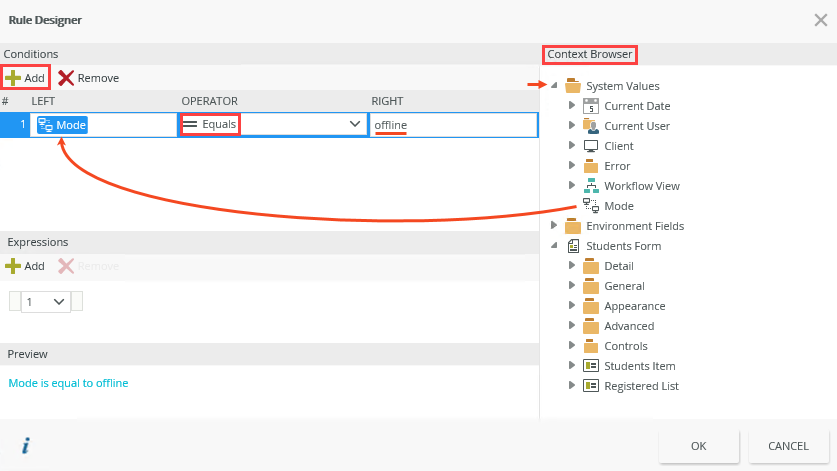Add a new condition
Viewport: 837px width, 471px height.
pyautogui.click(x=25, y=77)
